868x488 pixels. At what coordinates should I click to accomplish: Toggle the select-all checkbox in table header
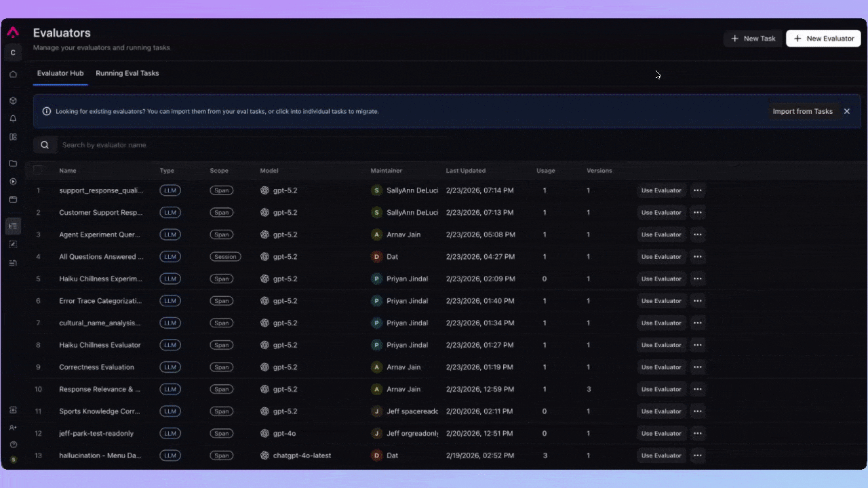[38, 170]
